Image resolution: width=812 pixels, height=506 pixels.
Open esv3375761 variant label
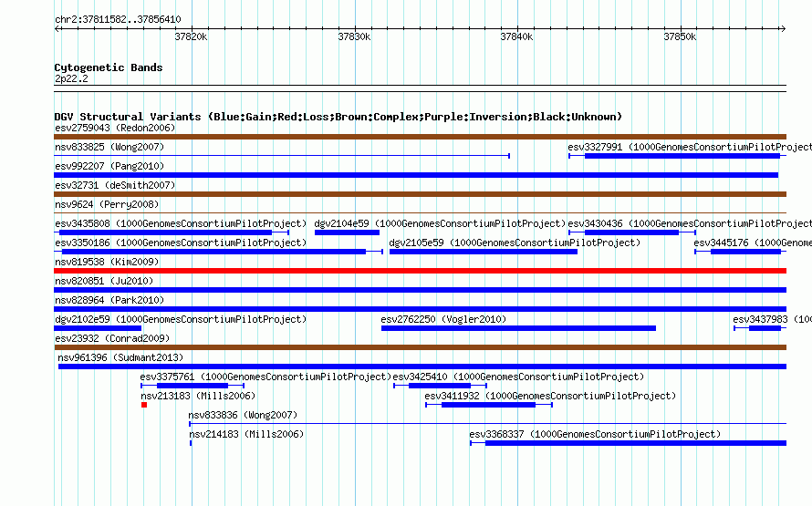coord(265,377)
